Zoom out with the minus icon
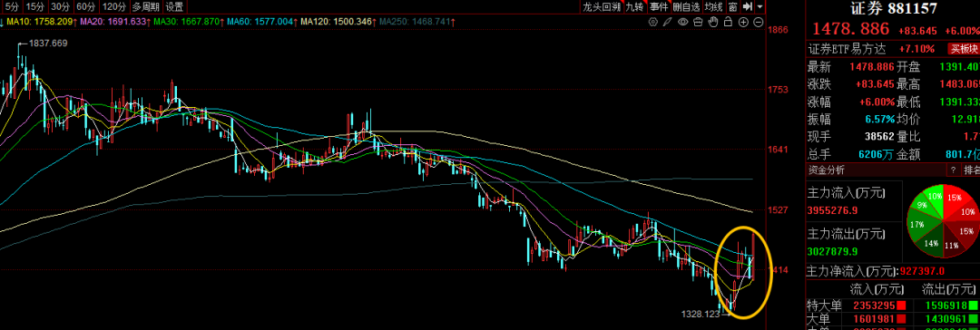The width and height of the screenshot is (980, 330). (758, 22)
